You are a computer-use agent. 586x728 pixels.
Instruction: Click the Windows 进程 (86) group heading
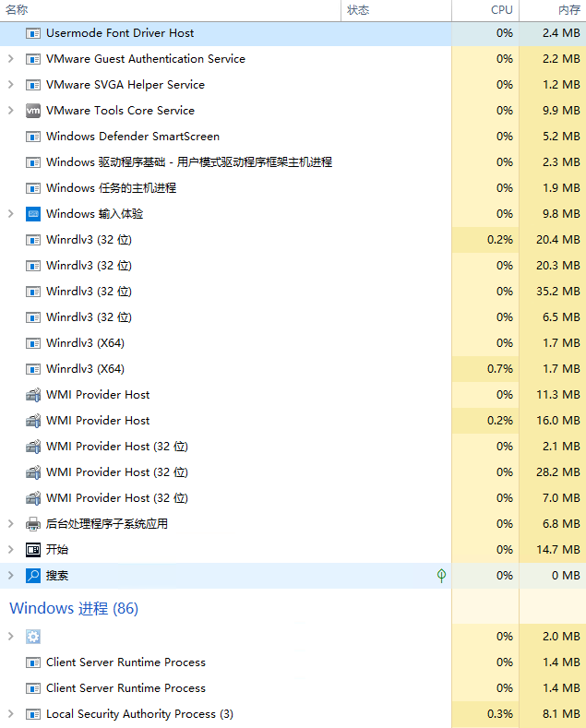[74, 609]
